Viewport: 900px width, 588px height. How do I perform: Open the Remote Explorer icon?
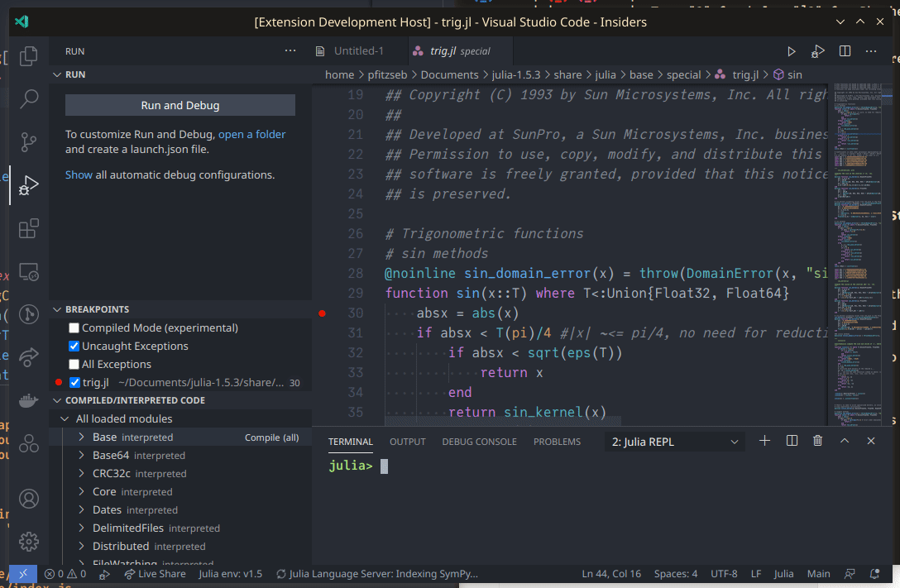(x=29, y=271)
